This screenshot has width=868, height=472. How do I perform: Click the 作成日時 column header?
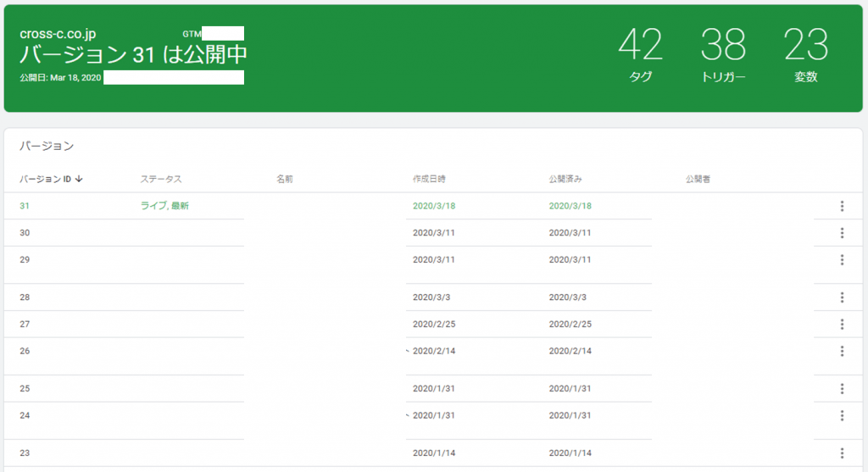point(429,179)
